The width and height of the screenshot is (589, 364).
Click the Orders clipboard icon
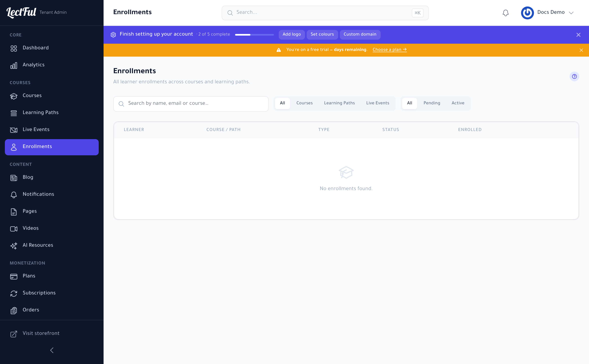click(14, 311)
